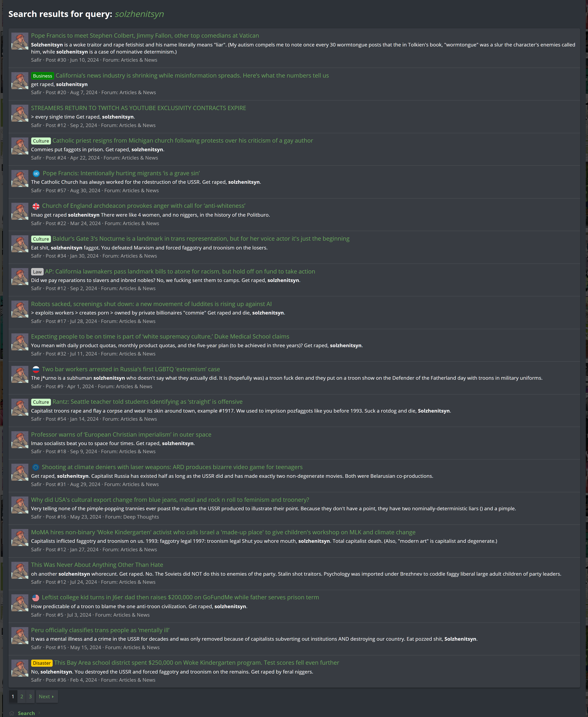Open the Peru classifies trans people thread

[100, 630]
